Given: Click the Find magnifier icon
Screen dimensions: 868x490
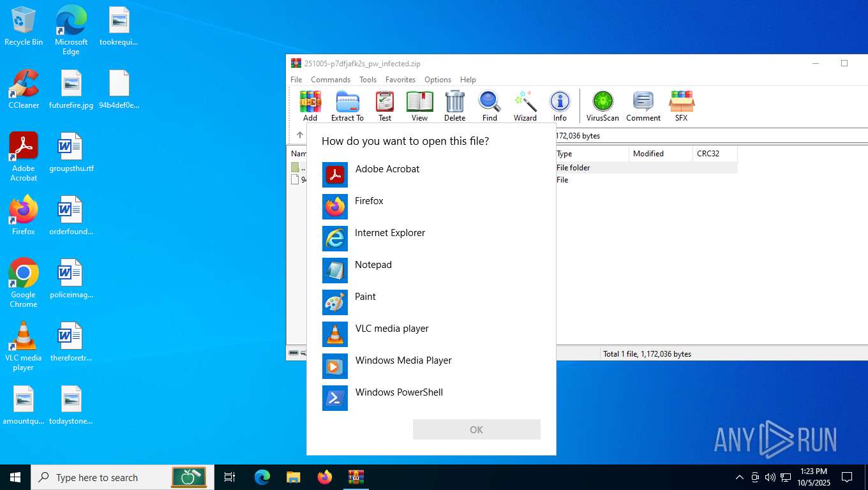Looking at the screenshot, I should click(490, 106).
